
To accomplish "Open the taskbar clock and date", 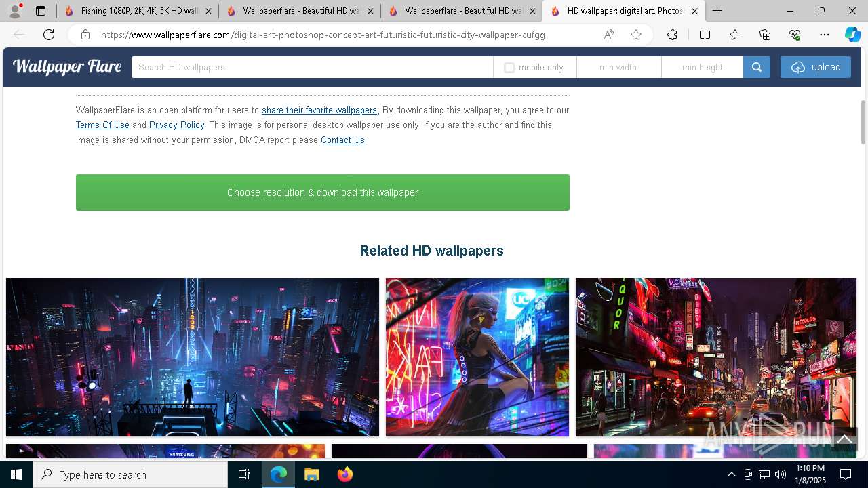I will tap(810, 474).
